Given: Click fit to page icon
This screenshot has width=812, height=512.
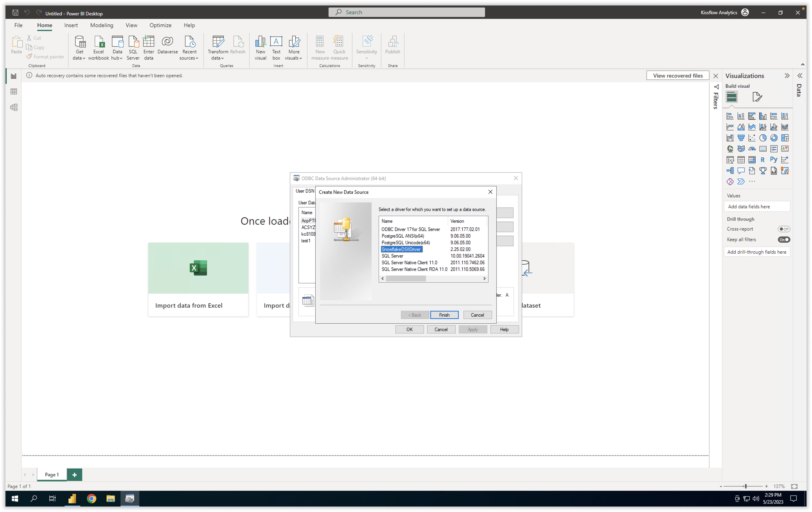Looking at the screenshot, I should pyautogui.click(x=794, y=486).
